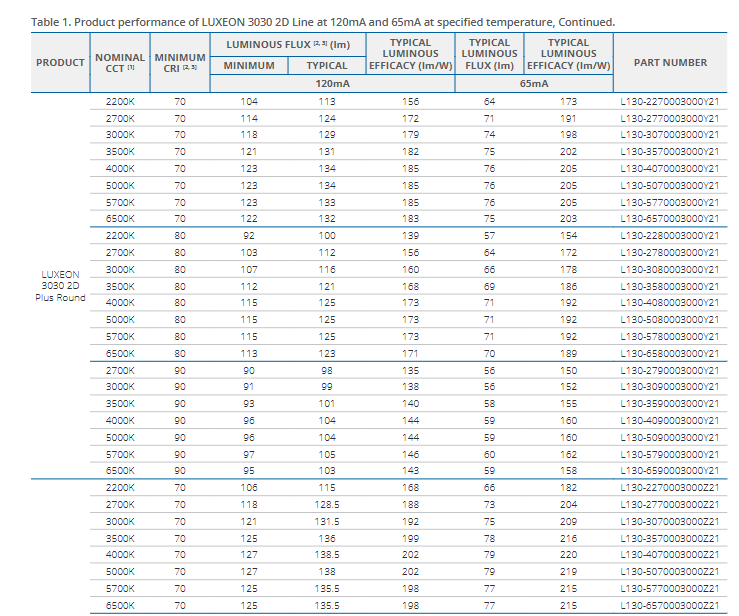Click part number L130-2270003000Z21

pyautogui.click(x=670, y=488)
